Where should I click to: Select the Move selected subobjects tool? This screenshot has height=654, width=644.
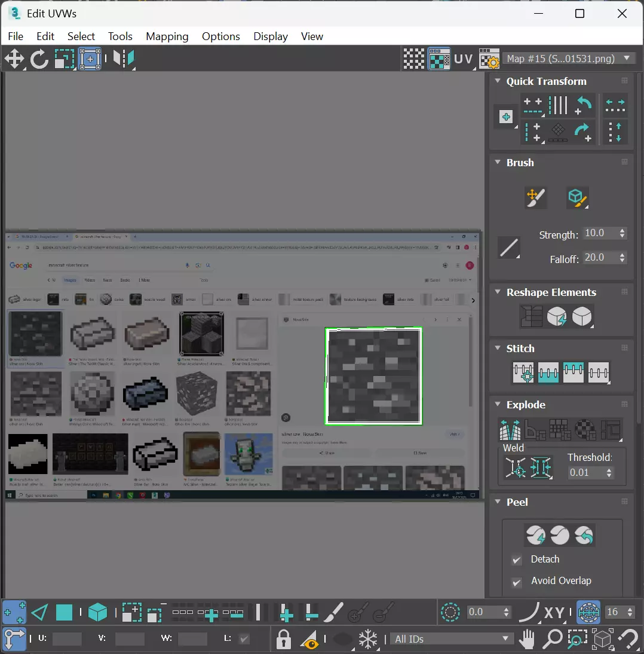14,59
